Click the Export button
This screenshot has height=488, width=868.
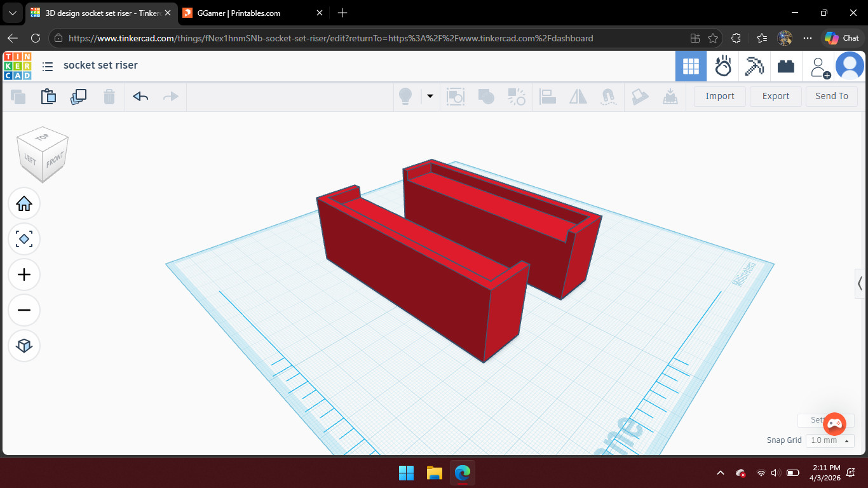click(775, 96)
